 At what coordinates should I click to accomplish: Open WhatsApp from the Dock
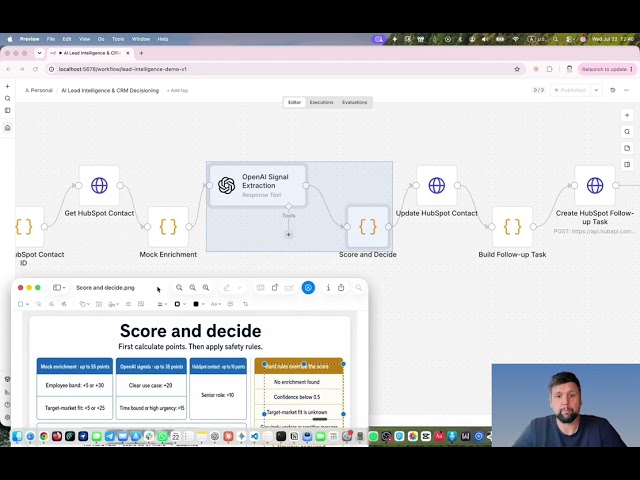click(162, 436)
